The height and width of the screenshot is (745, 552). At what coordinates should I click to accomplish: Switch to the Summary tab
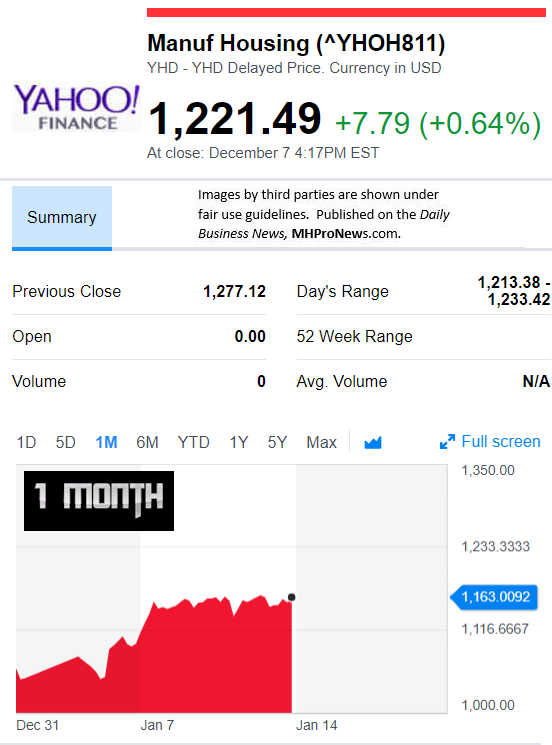pos(62,218)
